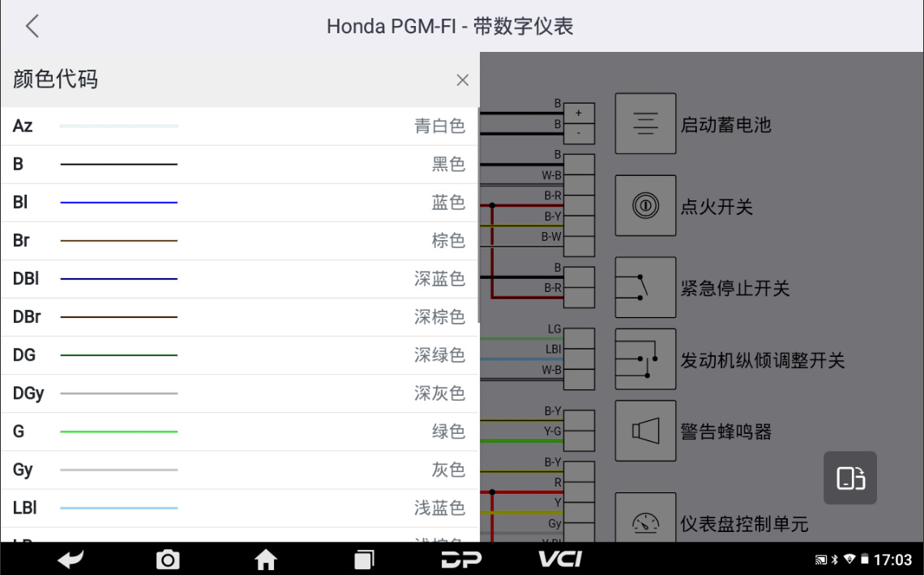Select the Bl 蓝色 color row
The image size is (924, 575).
coord(239,203)
